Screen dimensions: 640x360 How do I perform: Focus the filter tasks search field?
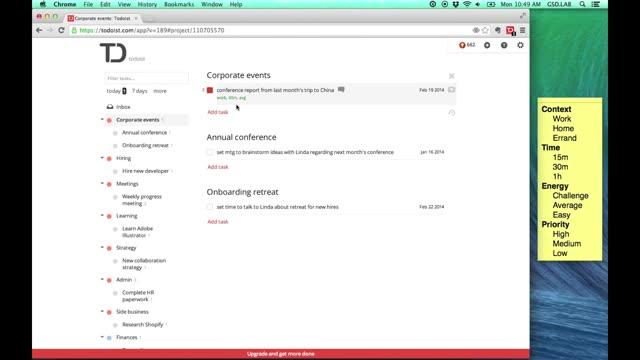(x=147, y=78)
